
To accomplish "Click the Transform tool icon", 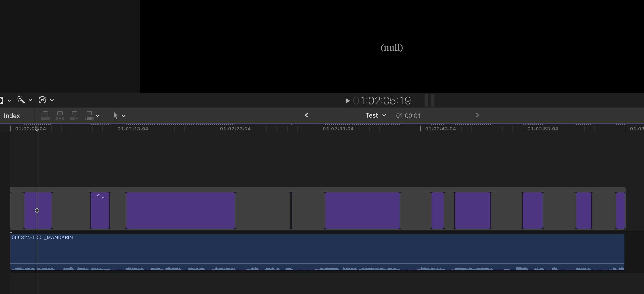I will tap(1, 100).
